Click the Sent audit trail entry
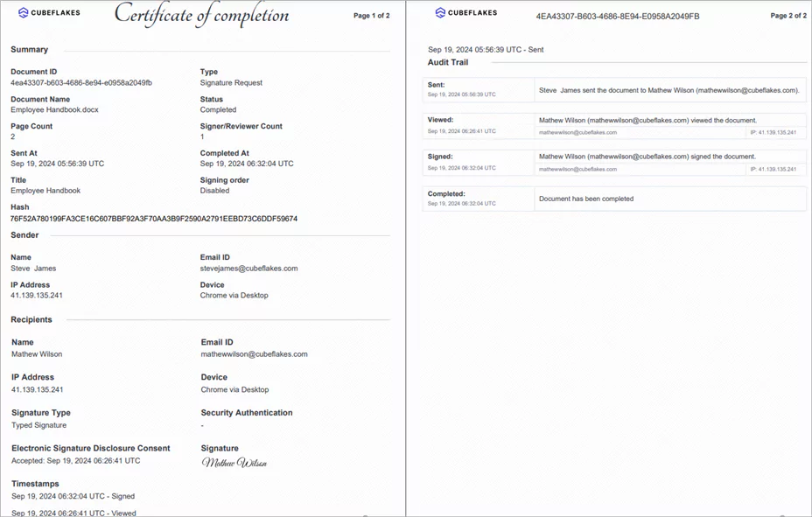 click(614, 89)
